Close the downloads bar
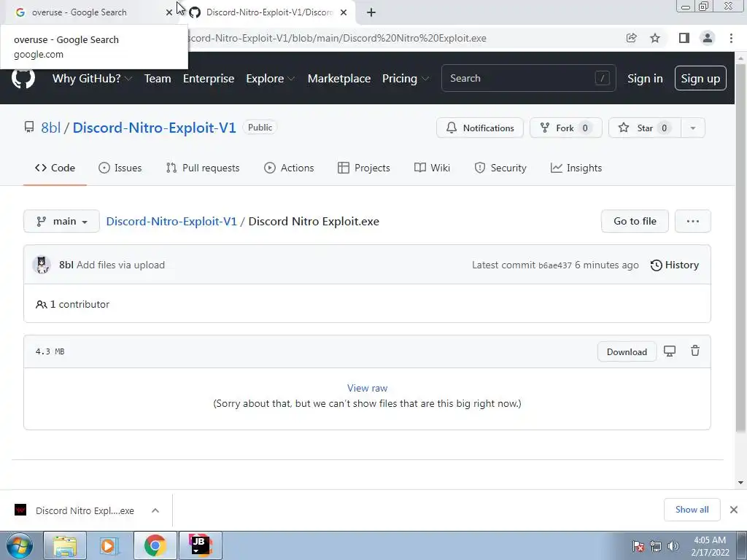Screen dimensions: 747x560 click(734, 510)
